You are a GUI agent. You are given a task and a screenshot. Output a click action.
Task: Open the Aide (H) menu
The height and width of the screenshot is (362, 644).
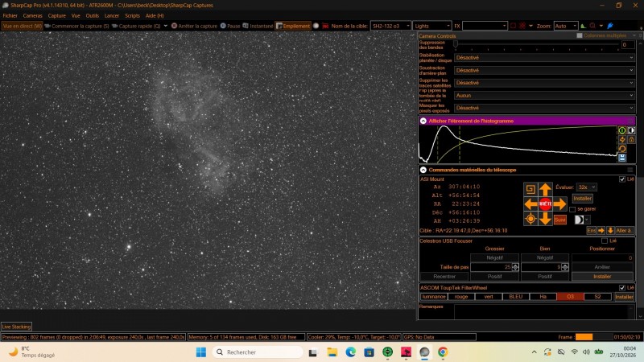(x=155, y=15)
